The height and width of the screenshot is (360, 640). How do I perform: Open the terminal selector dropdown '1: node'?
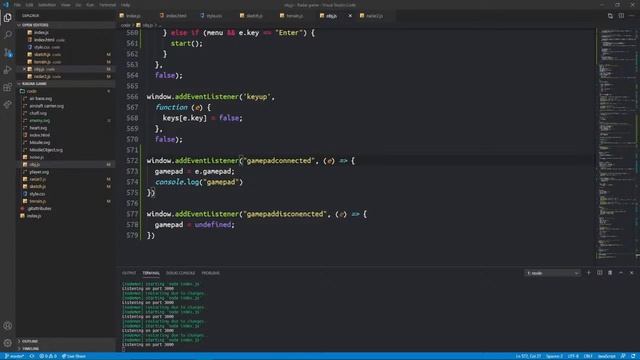coord(552,273)
